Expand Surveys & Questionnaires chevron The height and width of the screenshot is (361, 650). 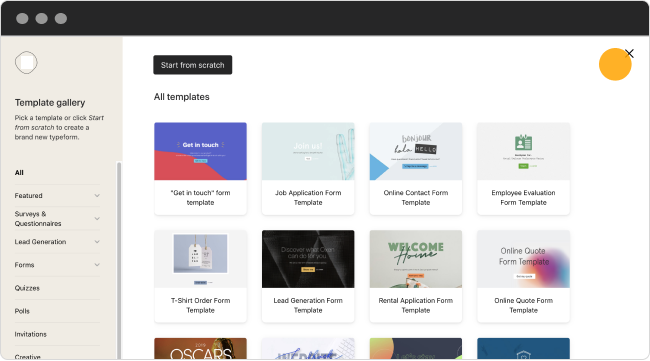coord(97,218)
